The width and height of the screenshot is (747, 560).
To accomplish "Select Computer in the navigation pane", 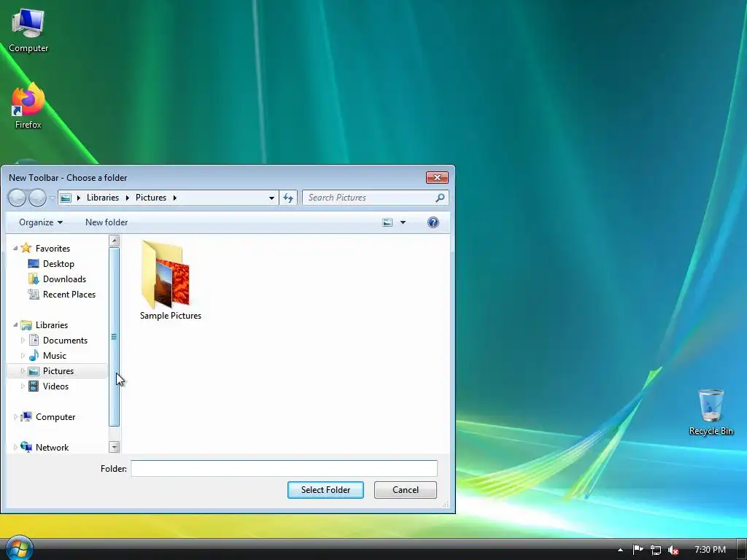I will pos(55,416).
